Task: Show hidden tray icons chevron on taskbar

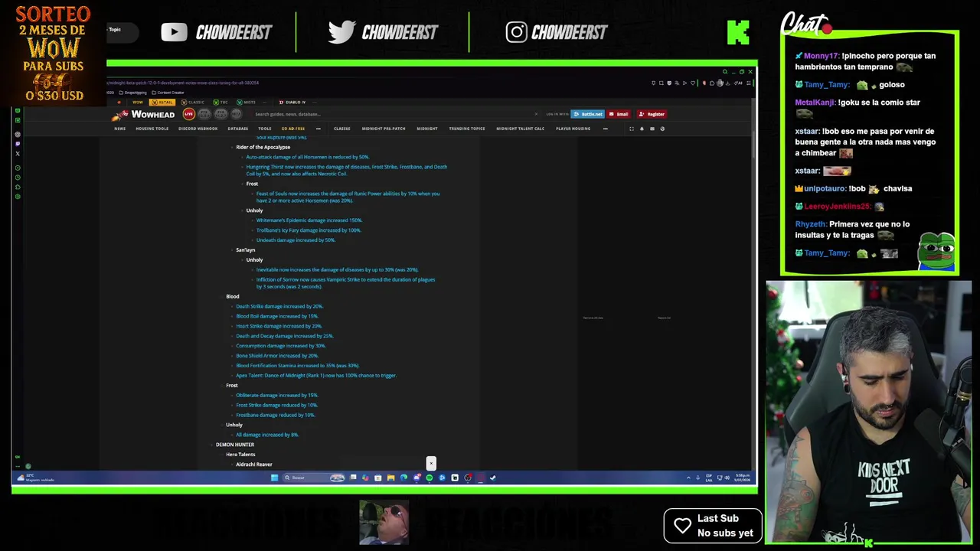Action: (x=688, y=478)
